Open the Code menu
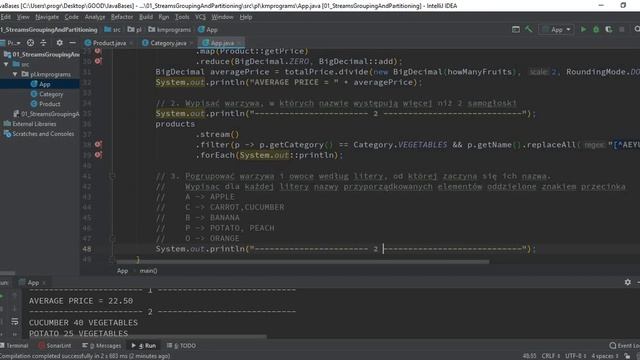 (x=71, y=17)
